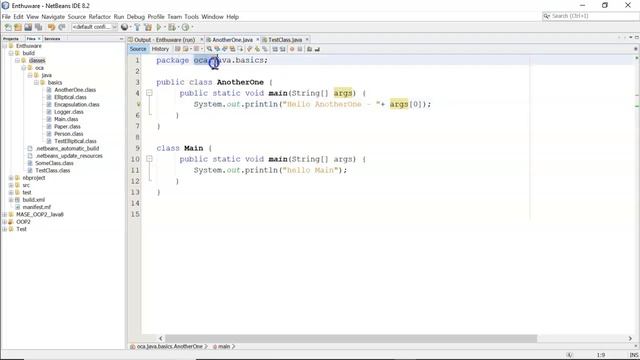The height and width of the screenshot is (360, 640).
Task: Click the Redo toolbar icon
Action: 62,27
